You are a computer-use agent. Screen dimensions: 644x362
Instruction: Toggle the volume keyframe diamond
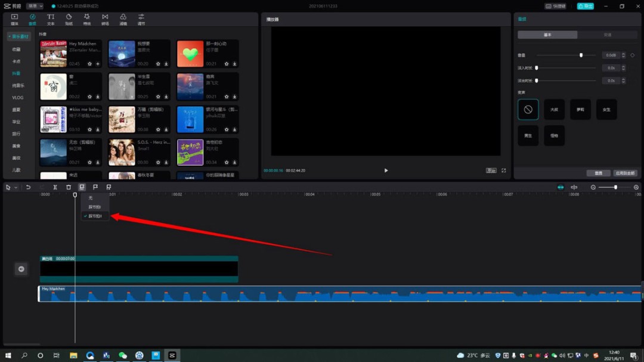click(x=633, y=55)
